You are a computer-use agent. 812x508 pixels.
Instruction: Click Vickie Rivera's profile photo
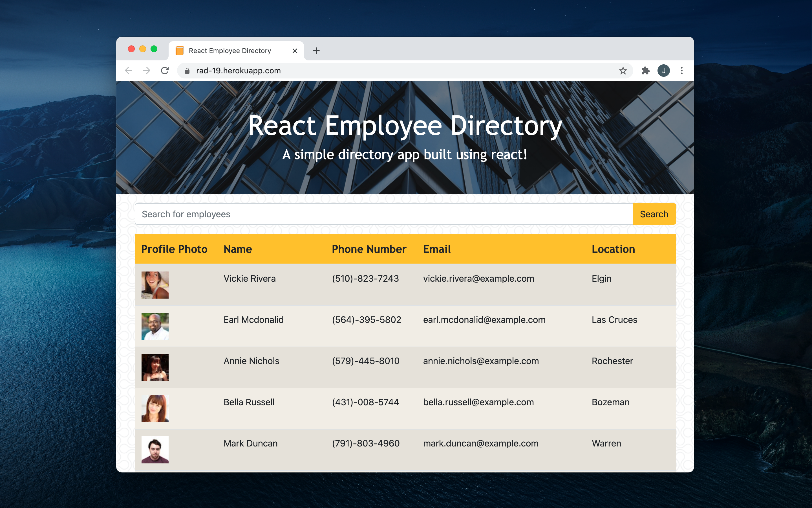[x=155, y=285]
